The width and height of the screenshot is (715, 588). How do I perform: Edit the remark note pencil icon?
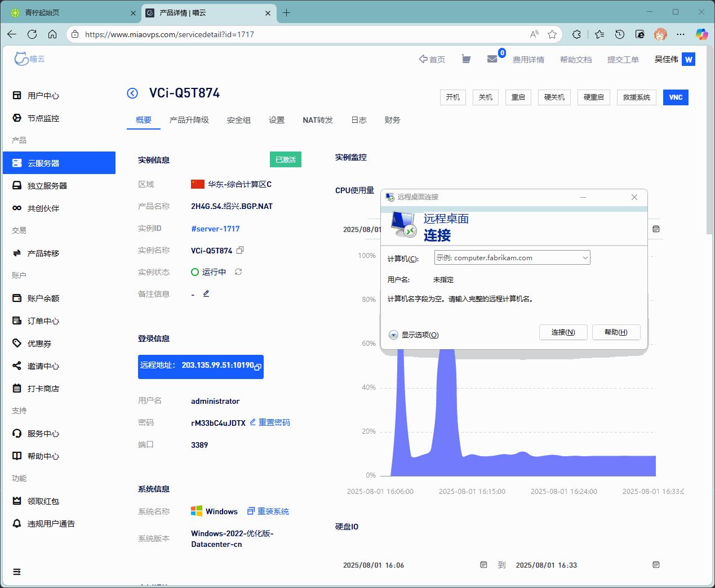[206, 293]
